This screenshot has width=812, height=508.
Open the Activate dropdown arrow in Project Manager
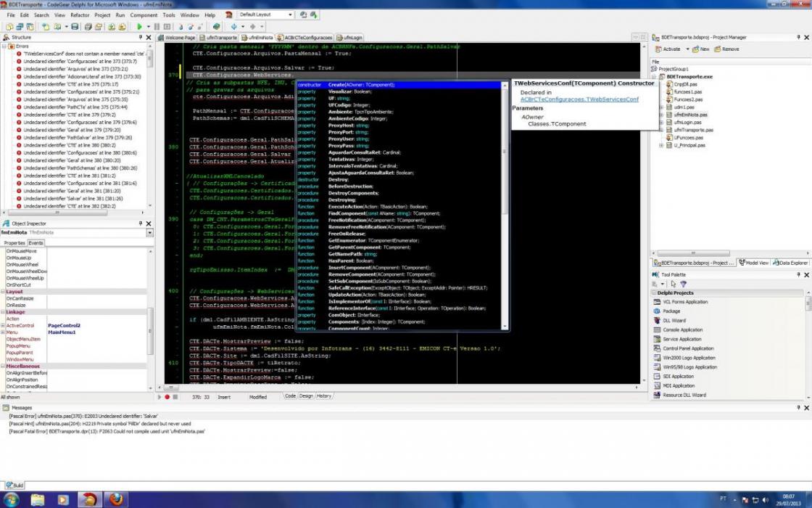(687, 49)
